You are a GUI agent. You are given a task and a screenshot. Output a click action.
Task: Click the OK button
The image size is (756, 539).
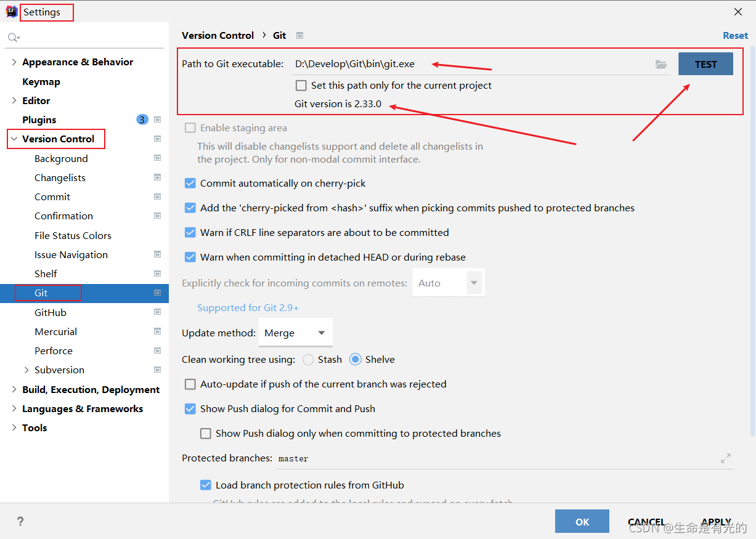tap(582, 522)
